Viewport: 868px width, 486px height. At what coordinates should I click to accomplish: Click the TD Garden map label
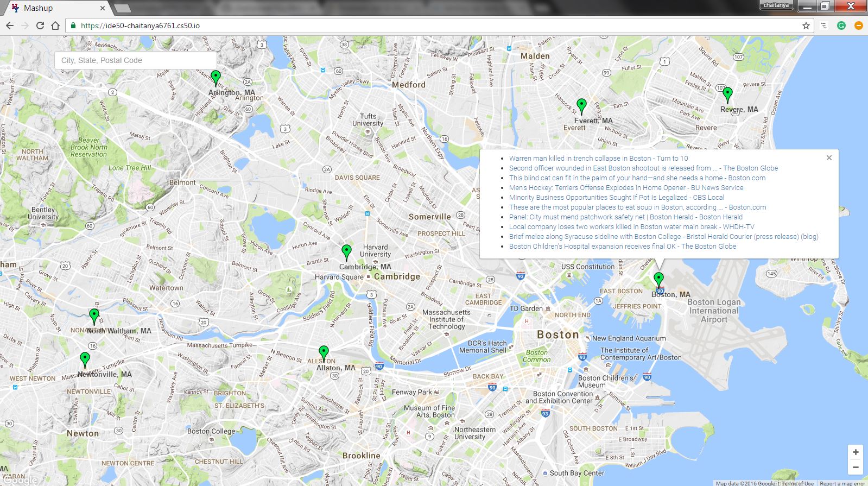(526, 308)
